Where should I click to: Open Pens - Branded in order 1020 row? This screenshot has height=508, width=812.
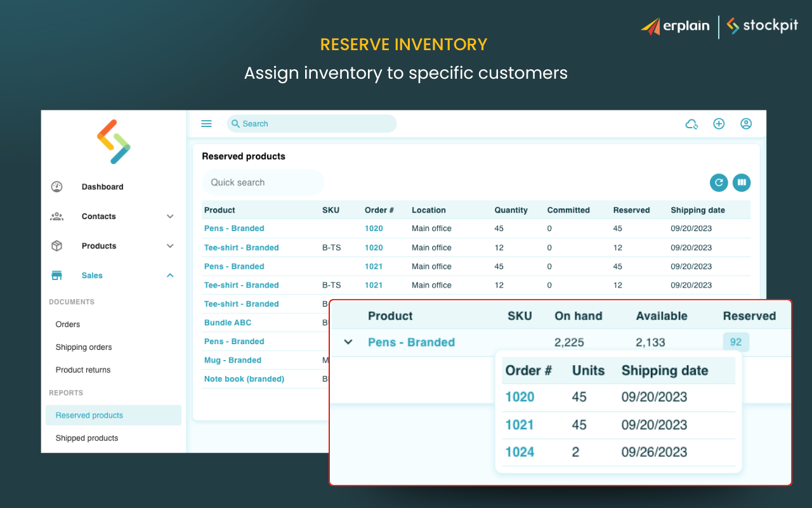coord(234,229)
